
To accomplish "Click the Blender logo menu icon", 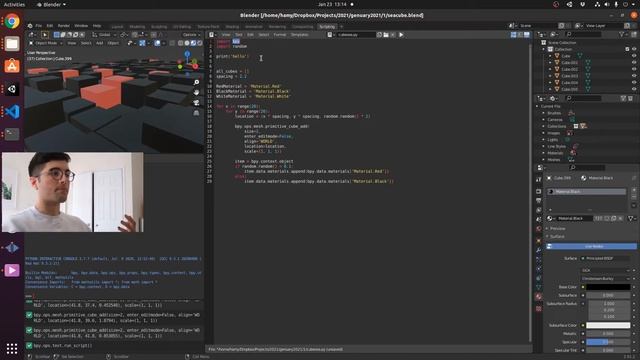I will tap(30, 26).
